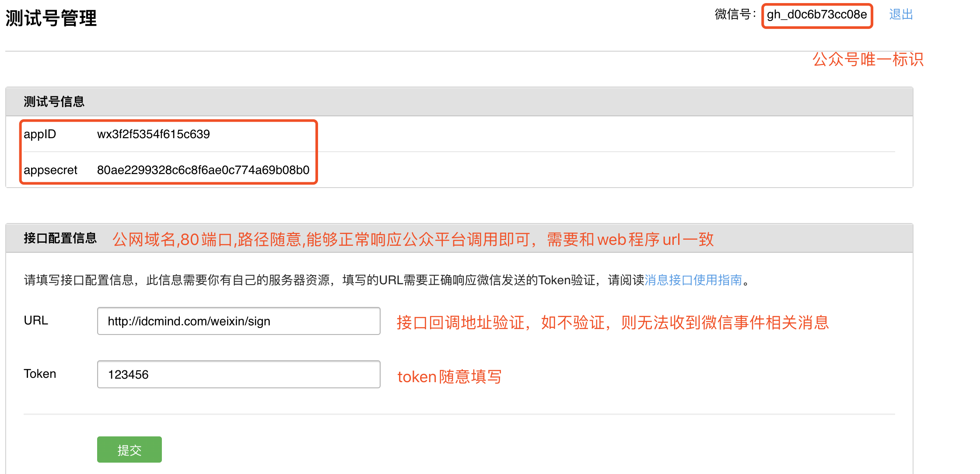Click the Token field label
This screenshot has width=980, height=474.
pos(40,374)
